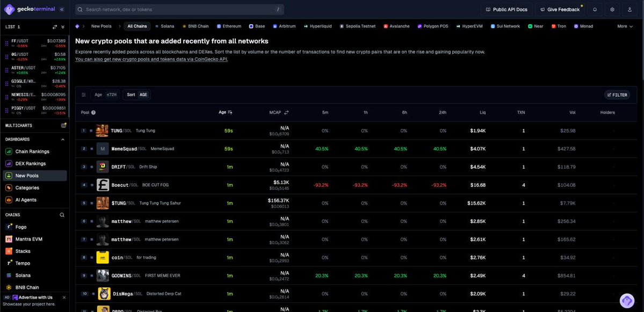Toggle the Sort AGE option
This screenshot has width=644, height=312.
tap(137, 95)
